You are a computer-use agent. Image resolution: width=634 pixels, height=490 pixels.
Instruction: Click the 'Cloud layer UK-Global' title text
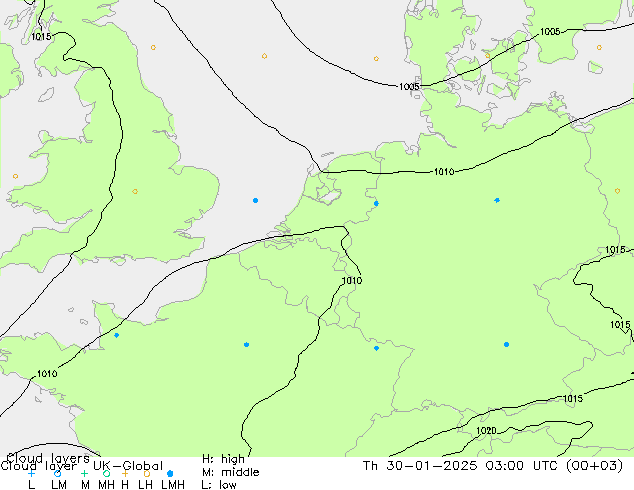click(81, 466)
